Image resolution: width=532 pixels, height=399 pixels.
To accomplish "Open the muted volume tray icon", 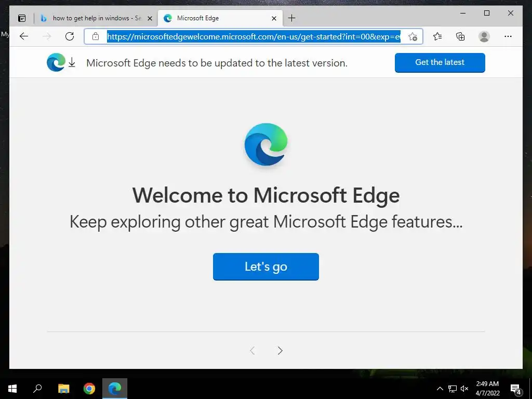I will 464,389.
